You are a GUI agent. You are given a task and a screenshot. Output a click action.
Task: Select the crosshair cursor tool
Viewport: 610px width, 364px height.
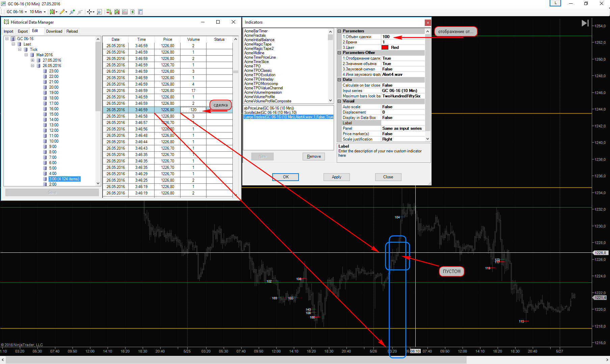point(89,12)
